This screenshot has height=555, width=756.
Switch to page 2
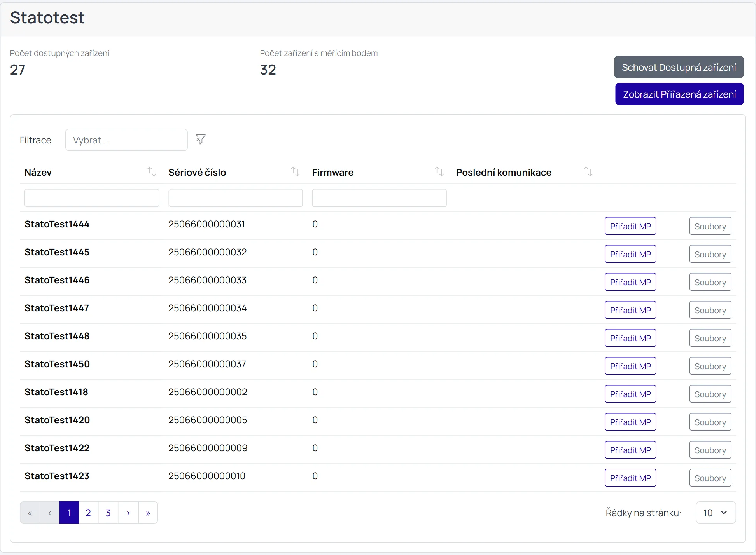[x=88, y=513]
